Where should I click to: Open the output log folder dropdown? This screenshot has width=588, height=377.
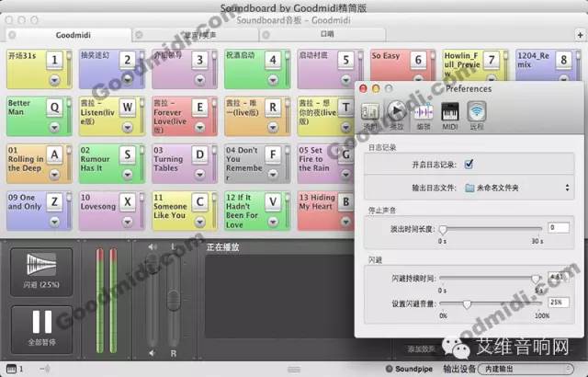pos(517,188)
